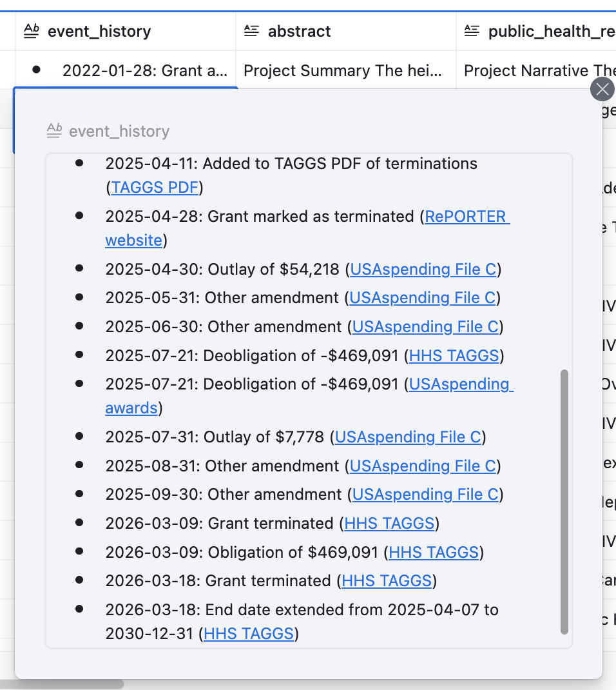Close the event_history popup
This screenshot has width=616, height=690.
point(602,89)
